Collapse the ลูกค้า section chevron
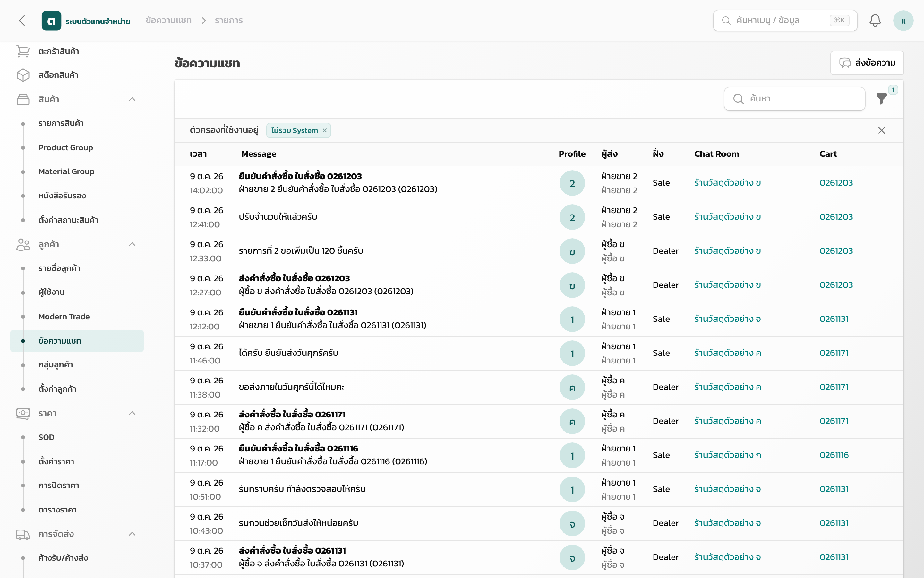This screenshot has width=924, height=578. tap(132, 245)
